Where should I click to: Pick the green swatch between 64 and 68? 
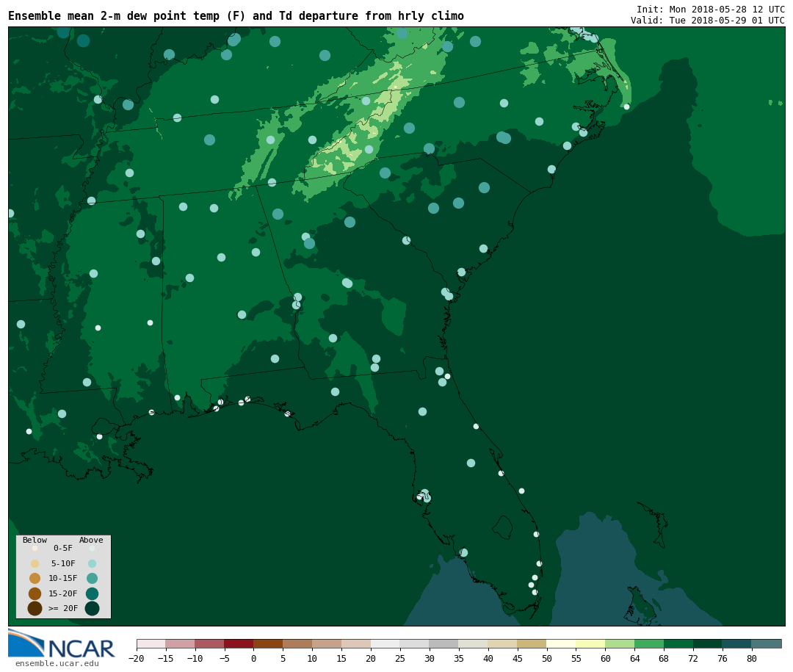(x=649, y=643)
